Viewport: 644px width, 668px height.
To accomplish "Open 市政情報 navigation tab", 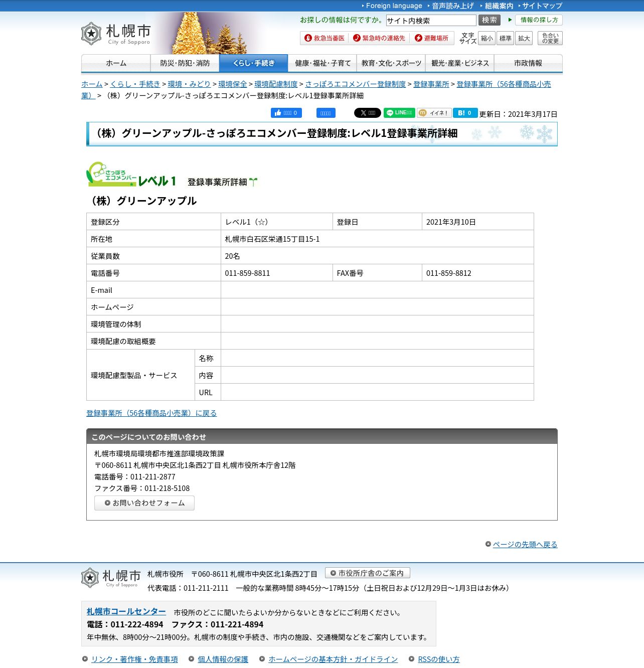I will click(528, 63).
